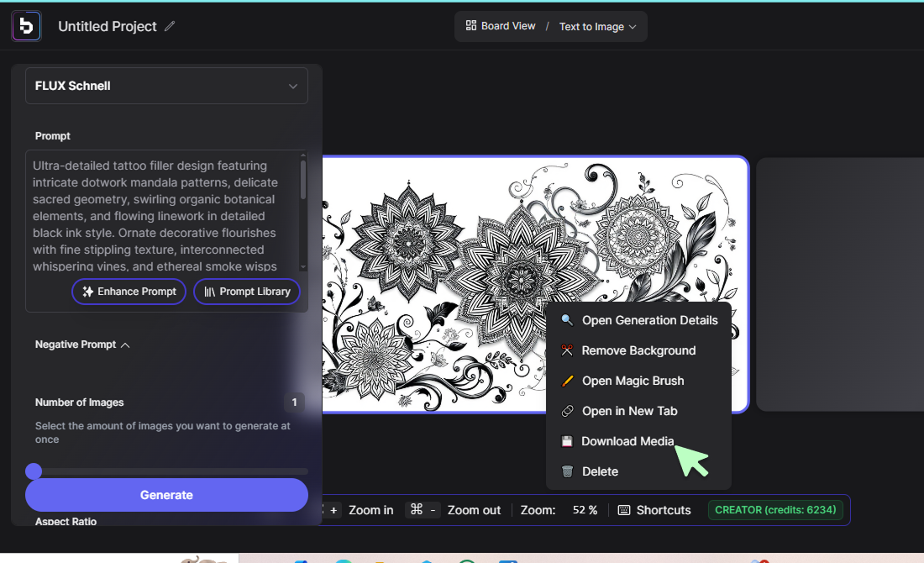Click the Untitled Project title
Image resolution: width=924 pixels, height=563 pixels.
tap(108, 27)
